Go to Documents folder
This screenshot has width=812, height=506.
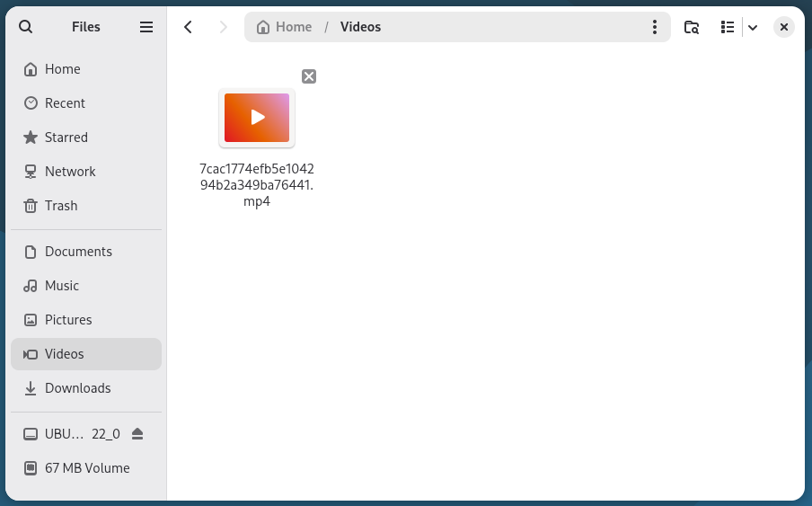pos(78,252)
